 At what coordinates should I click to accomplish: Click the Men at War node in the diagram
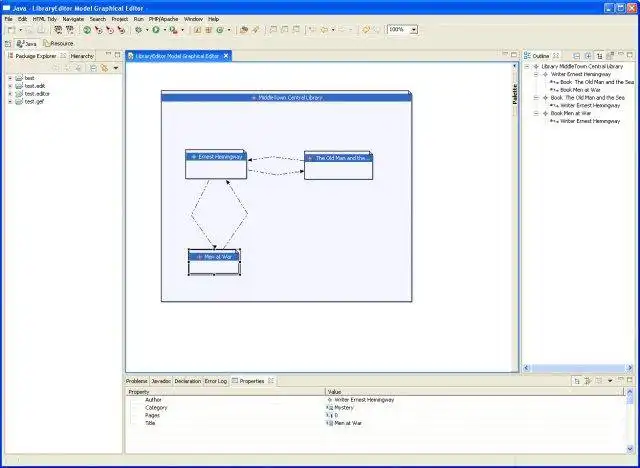(x=214, y=262)
